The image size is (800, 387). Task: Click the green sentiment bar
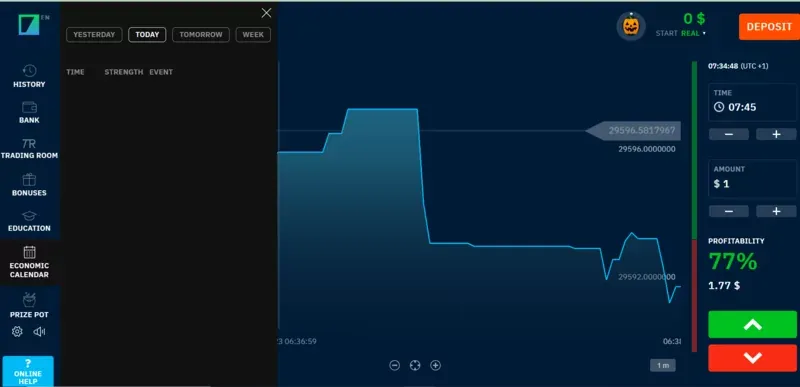tap(694, 150)
